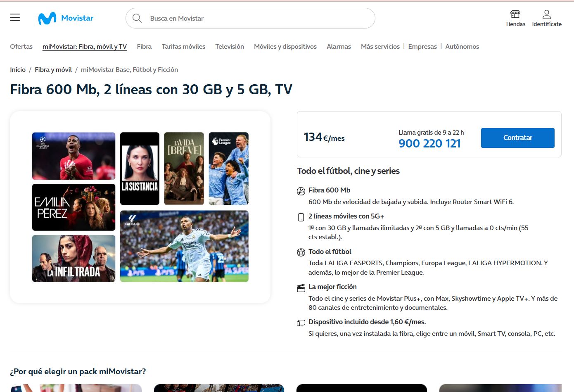The image size is (574, 392).
Task: Click the 134 €/mes price
Action: point(324,137)
